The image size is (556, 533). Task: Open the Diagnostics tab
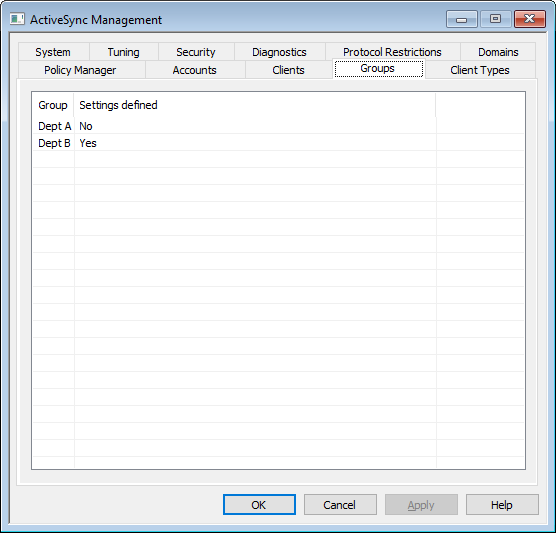click(x=279, y=52)
